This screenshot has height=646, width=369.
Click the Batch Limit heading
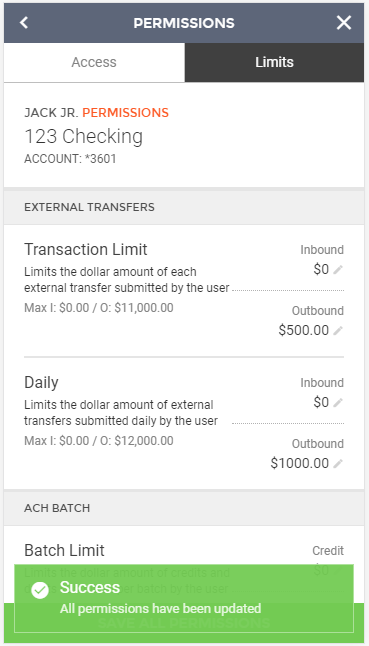(64, 550)
